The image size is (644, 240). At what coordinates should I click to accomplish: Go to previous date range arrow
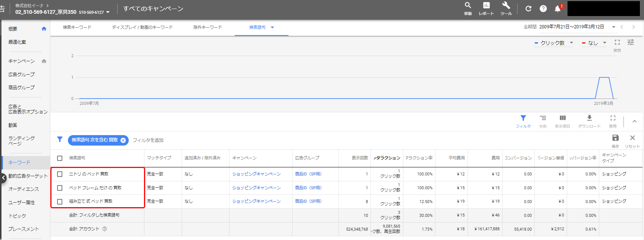point(622,27)
